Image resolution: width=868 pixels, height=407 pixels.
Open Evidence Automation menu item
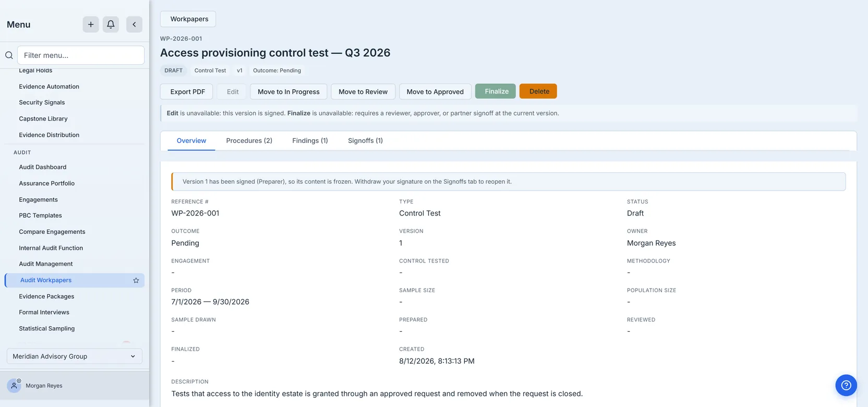[74, 87]
